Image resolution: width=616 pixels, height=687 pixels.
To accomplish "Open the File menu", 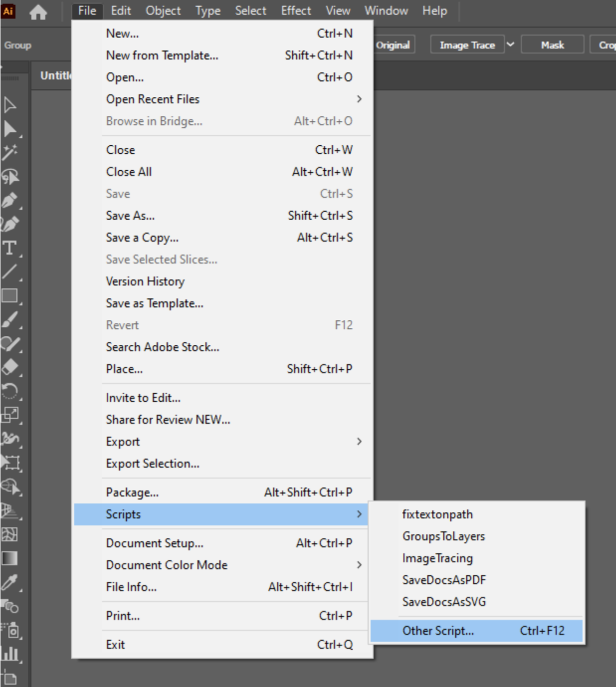I will 87,10.
